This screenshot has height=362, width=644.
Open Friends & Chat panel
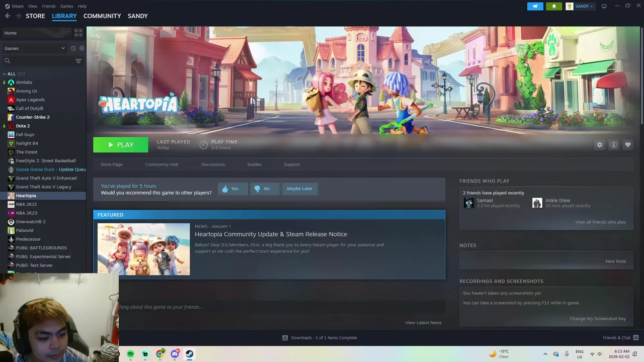point(620,338)
